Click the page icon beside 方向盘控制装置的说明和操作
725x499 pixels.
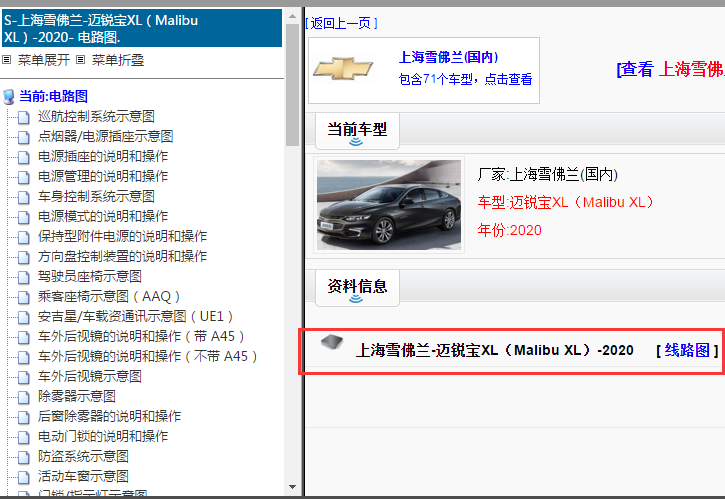(x=24, y=257)
